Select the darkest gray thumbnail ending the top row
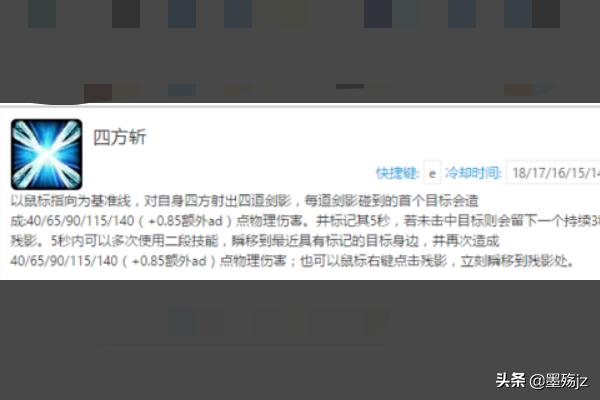Viewport: 600px width, 400px height. point(546,14)
